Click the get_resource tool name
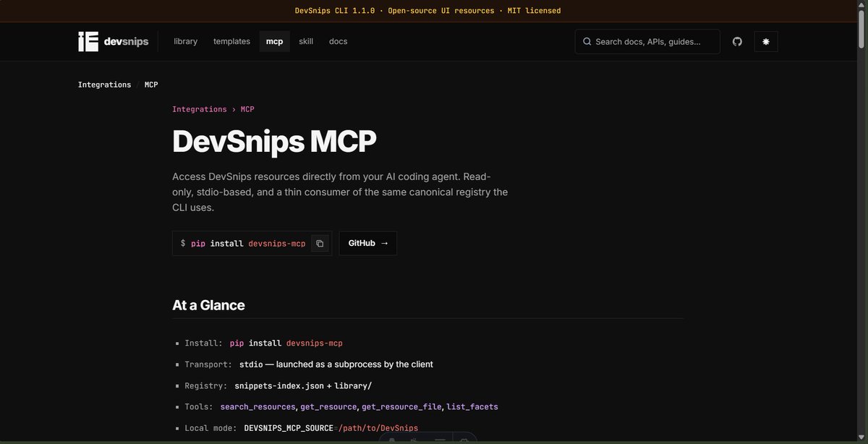868x444 pixels. [x=328, y=407]
